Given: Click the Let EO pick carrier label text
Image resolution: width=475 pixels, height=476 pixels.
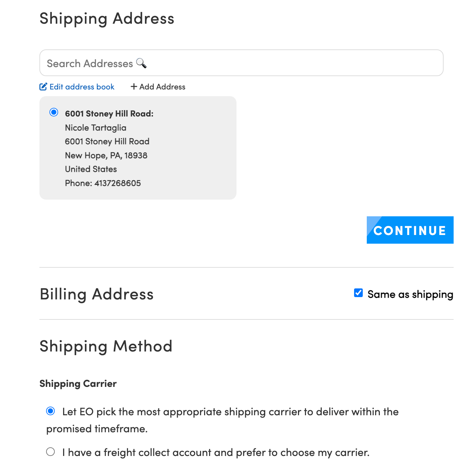Looking at the screenshot, I should coord(230,412).
